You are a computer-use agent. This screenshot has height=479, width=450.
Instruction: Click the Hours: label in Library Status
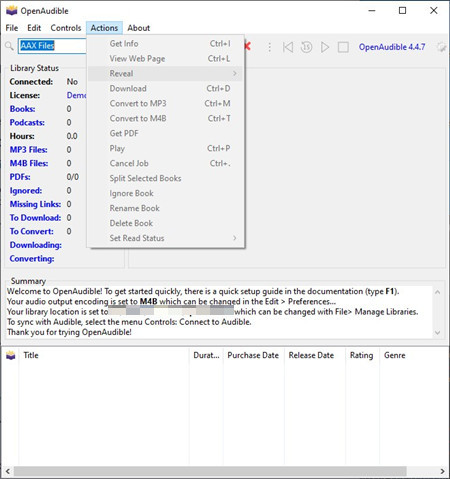coord(22,136)
